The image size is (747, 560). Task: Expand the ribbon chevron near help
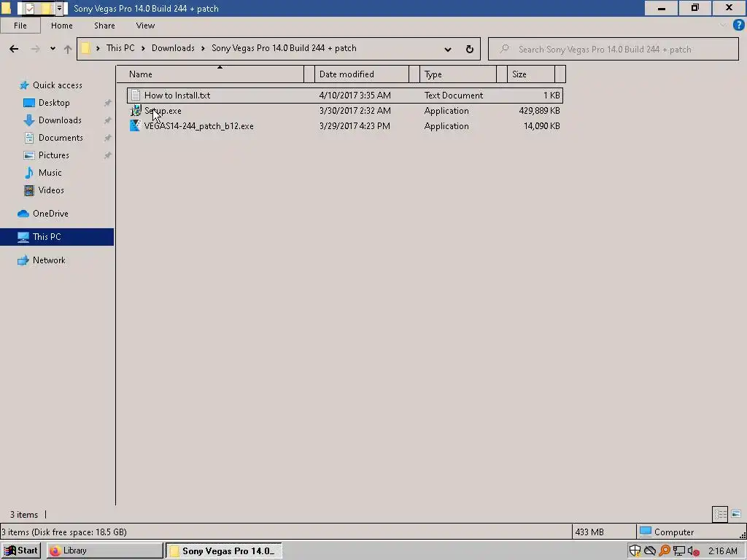tap(723, 26)
